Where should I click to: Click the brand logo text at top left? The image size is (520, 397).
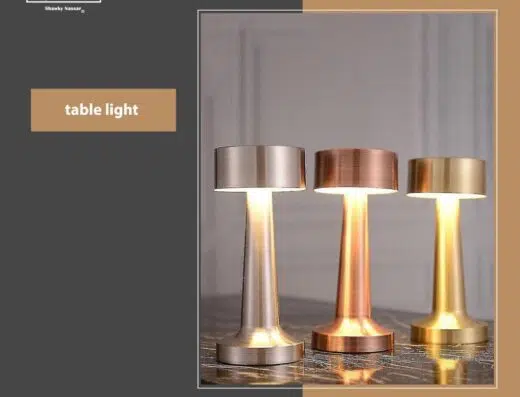(x=64, y=9)
